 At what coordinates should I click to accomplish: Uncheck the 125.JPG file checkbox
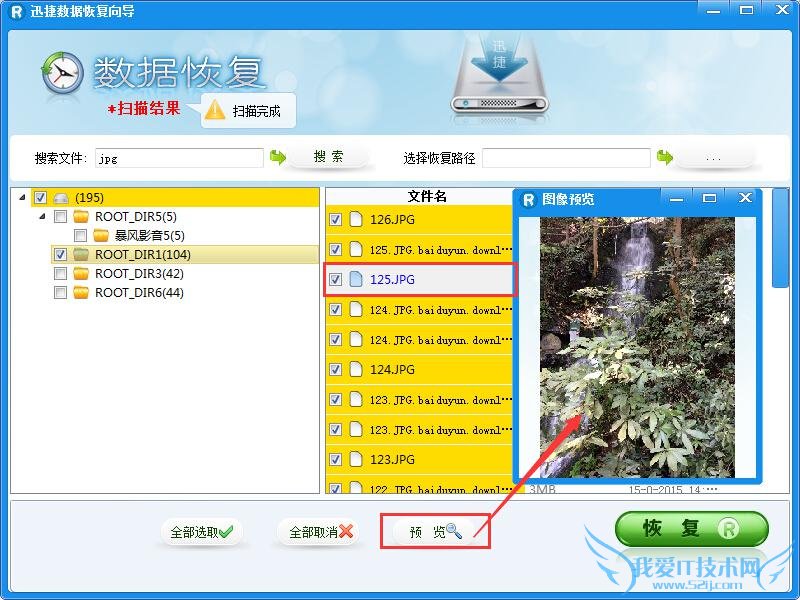pyautogui.click(x=337, y=279)
